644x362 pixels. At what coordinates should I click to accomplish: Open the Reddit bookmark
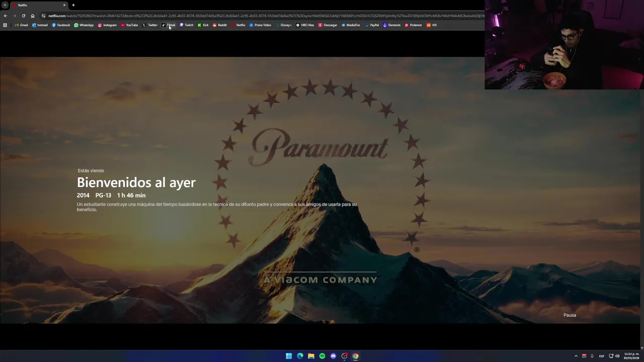(x=220, y=25)
